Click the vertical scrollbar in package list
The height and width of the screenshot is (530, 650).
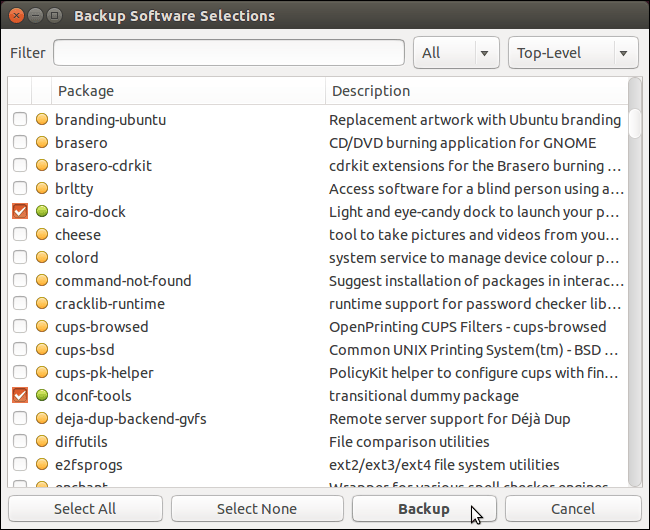point(635,300)
